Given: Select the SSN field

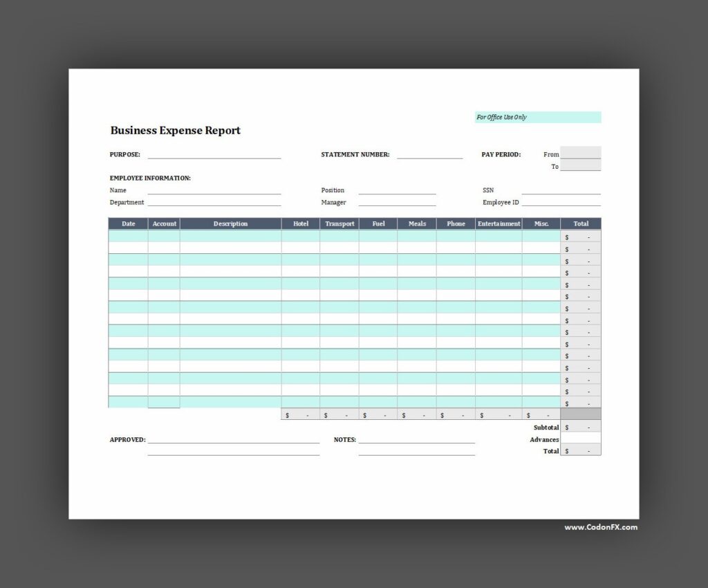Looking at the screenshot, I should 561,190.
